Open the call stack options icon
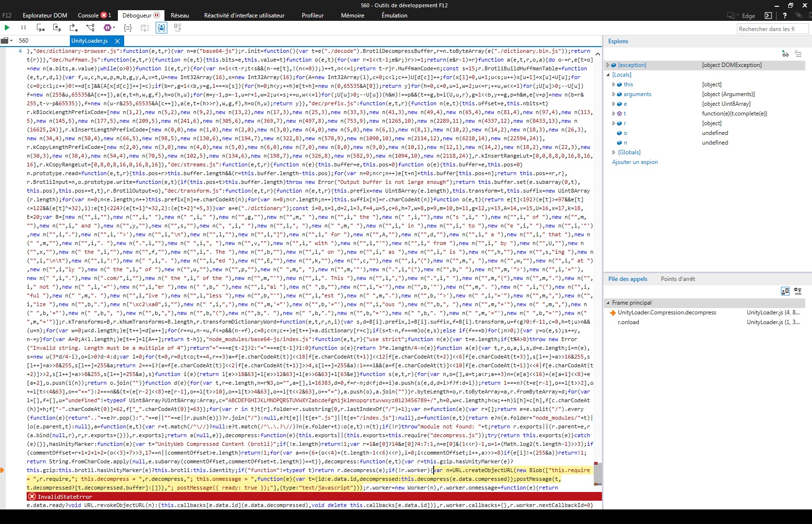This screenshot has height=524, width=812. pos(798,291)
